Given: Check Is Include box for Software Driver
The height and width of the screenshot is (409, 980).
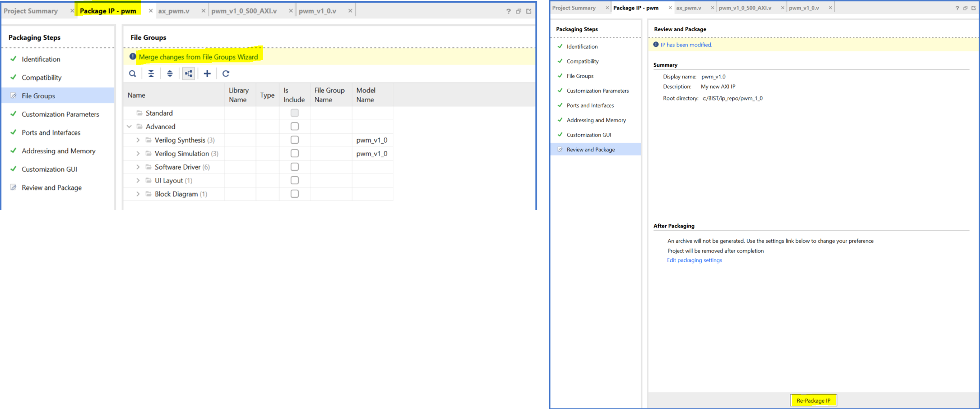Looking at the screenshot, I should (294, 167).
